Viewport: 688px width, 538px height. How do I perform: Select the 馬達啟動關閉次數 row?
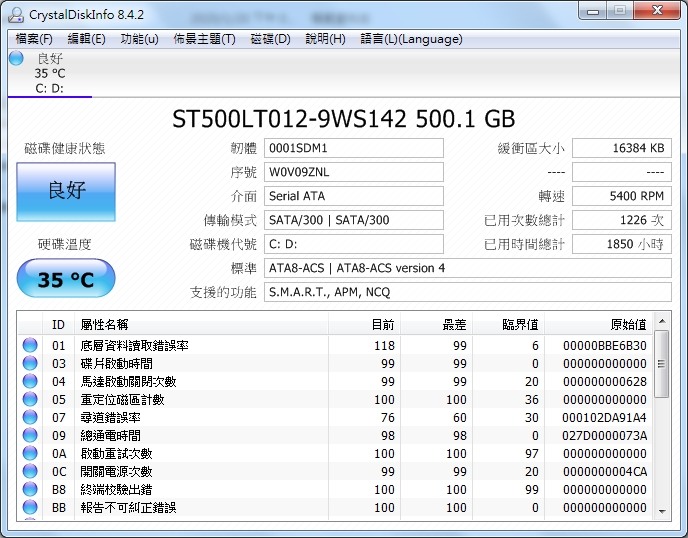(x=335, y=381)
